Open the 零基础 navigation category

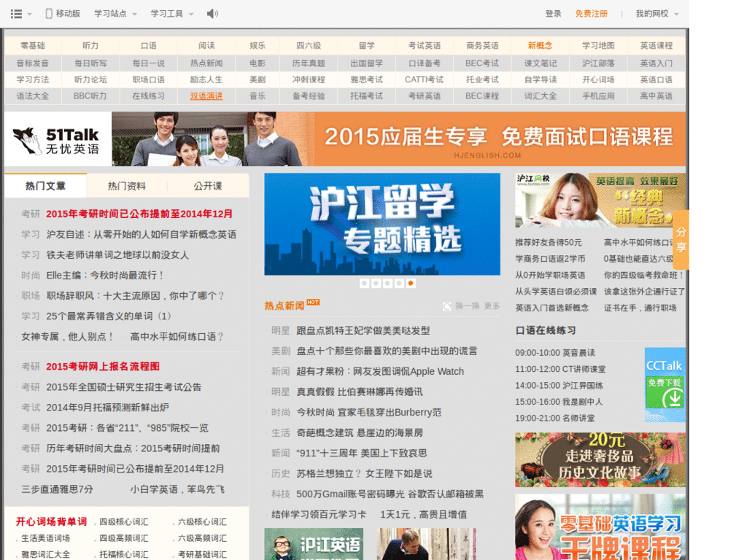click(x=32, y=46)
